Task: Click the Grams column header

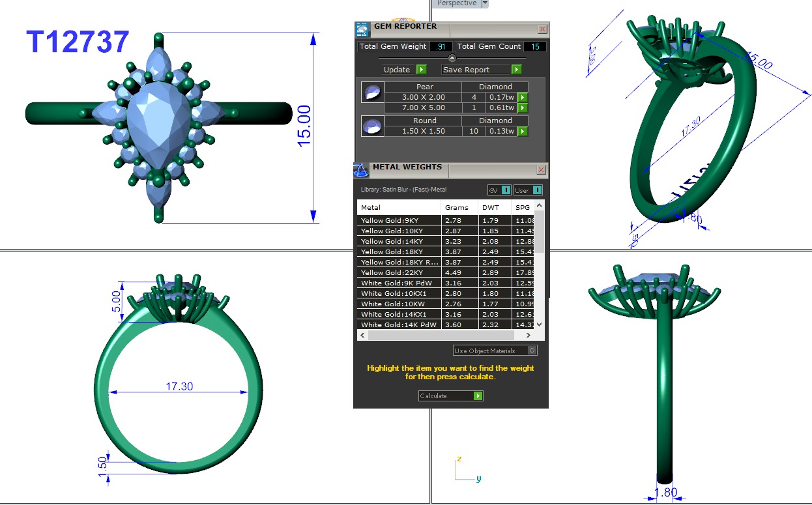Action: pyautogui.click(x=459, y=208)
